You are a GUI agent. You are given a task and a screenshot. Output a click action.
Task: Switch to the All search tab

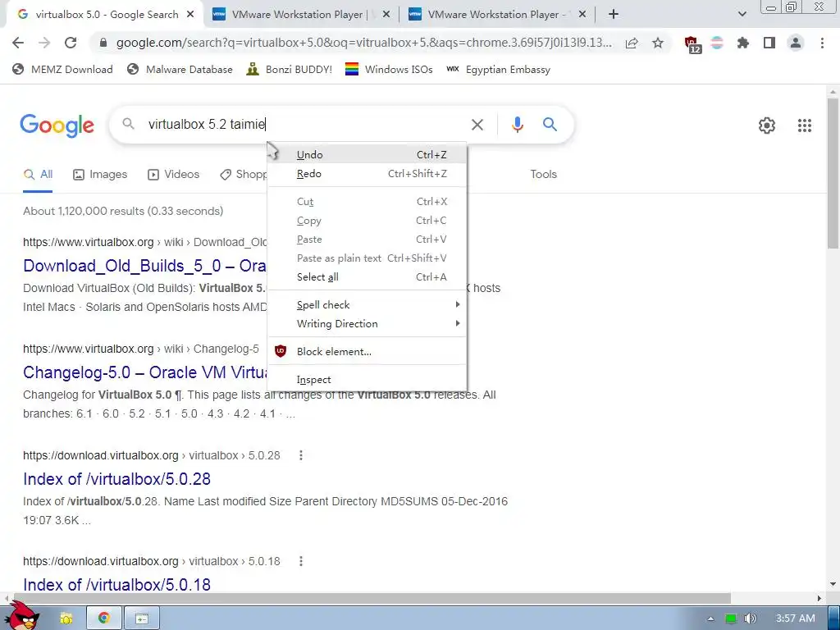tap(38, 175)
